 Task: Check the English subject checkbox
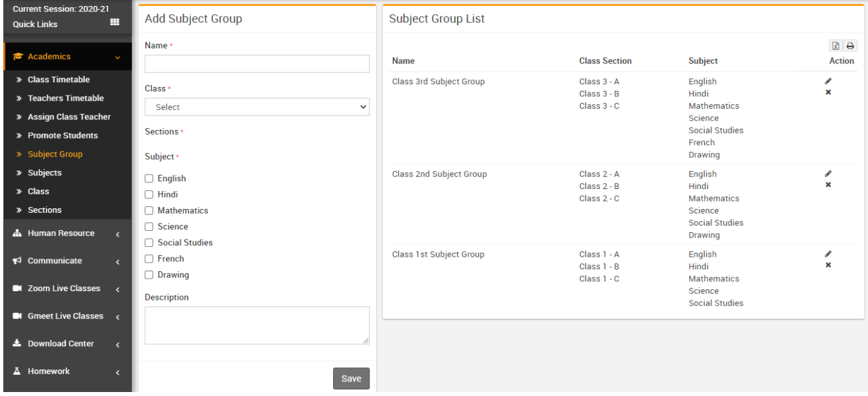point(149,178)
